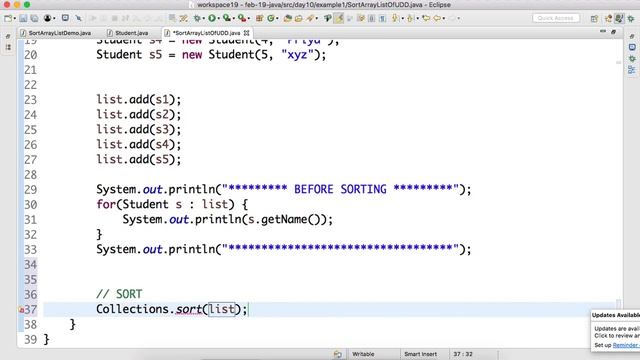Viewport: 640px width, 360px height.
Task: Click the Next Annotation down-arrow icon
Action: click(x=395, y=18)
